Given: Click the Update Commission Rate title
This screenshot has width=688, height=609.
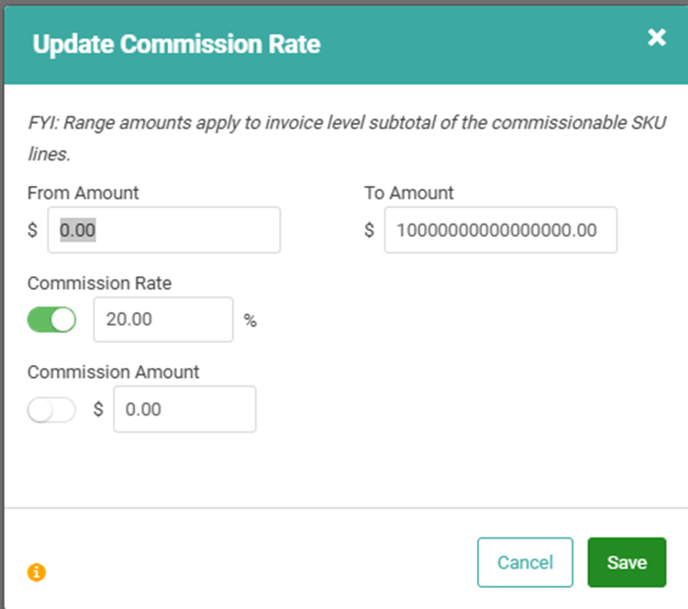Looking at the screenshot, I should pos(176,45).
